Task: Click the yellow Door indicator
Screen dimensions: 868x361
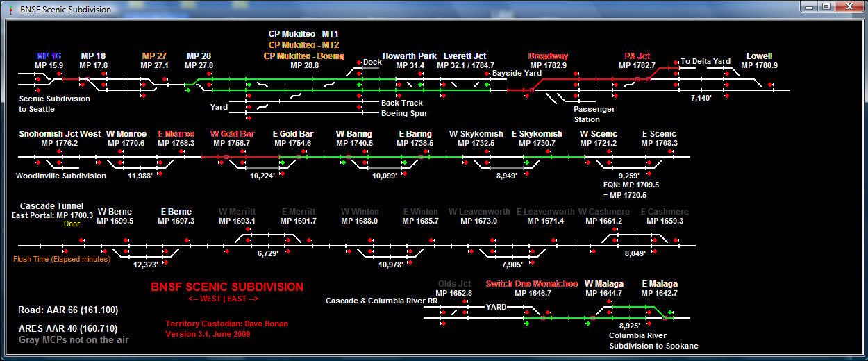Action: tap(72, 224)
